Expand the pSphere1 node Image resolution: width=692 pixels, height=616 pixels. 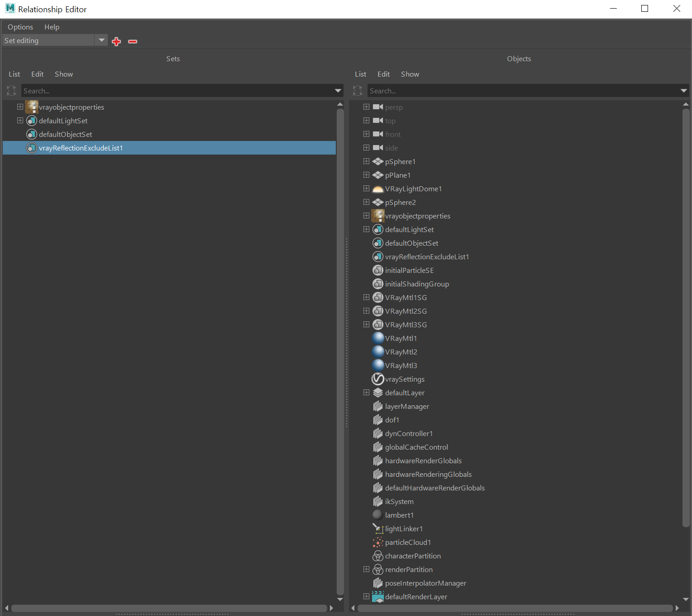(x=366, y=161)
